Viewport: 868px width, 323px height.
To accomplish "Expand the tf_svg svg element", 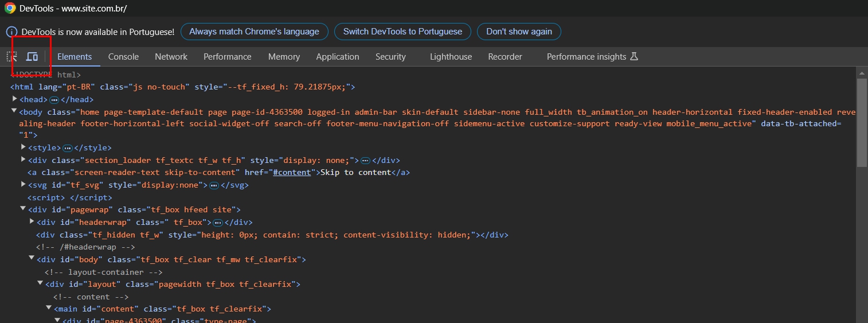I will pyautogui.click(x=24, y=184).
